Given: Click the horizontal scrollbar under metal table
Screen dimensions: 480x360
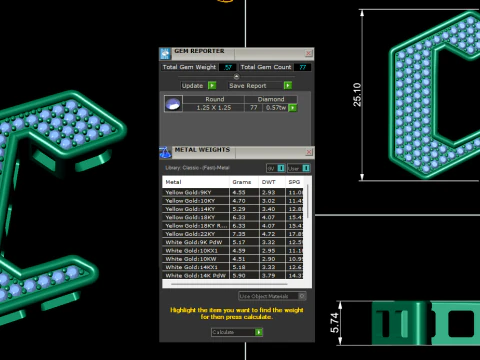Looking at the screenshot, I should 229,284.
